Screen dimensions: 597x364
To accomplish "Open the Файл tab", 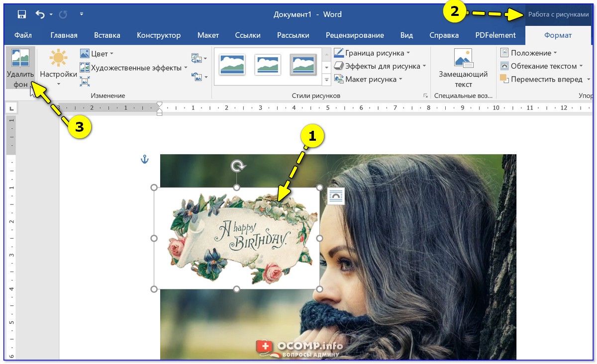I will coord(23,35).
